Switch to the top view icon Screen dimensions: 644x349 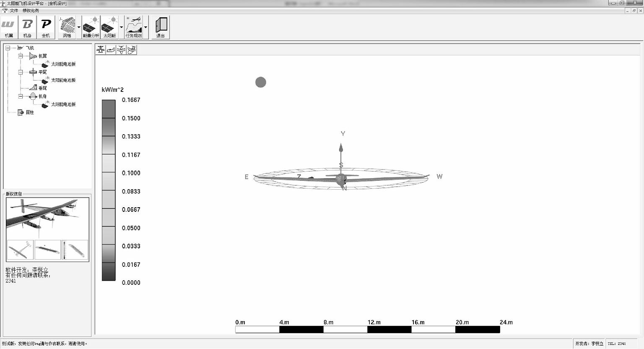(x=121, y=50)
